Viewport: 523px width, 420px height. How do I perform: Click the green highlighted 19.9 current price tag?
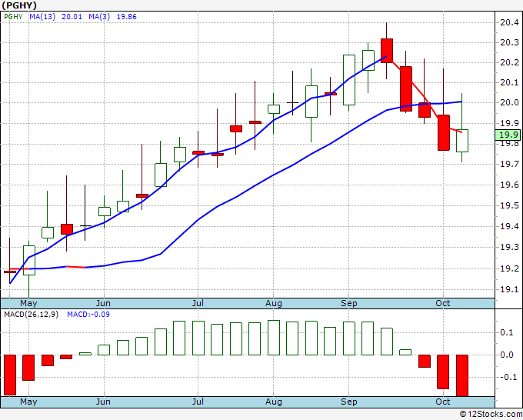click(x=508, y=135)
